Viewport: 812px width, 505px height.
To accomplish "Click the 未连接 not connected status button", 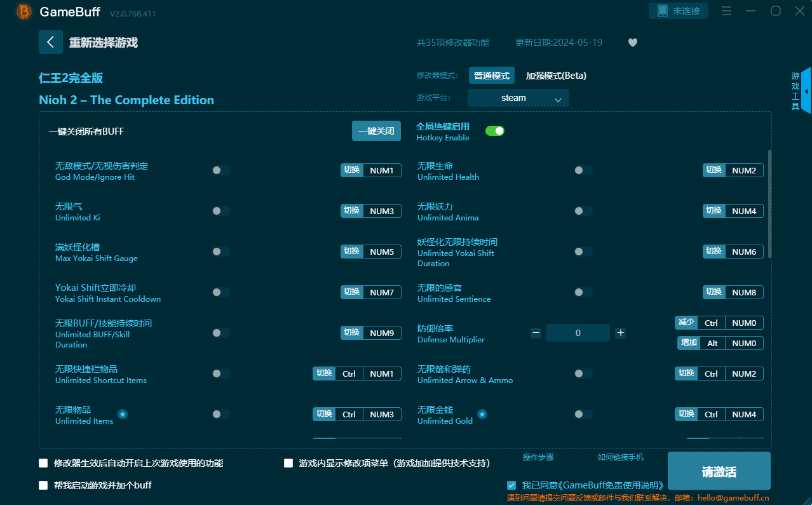I will click(x=679, y=11).
